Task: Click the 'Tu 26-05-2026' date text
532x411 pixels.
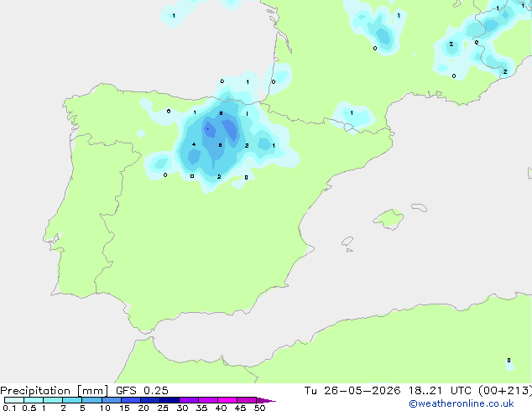Action: 352,391
